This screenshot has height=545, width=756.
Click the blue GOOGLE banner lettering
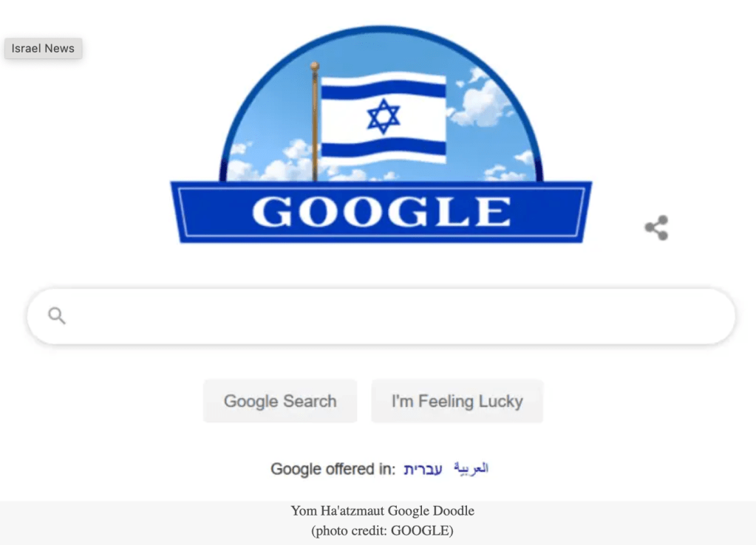(x=381, y=211)
